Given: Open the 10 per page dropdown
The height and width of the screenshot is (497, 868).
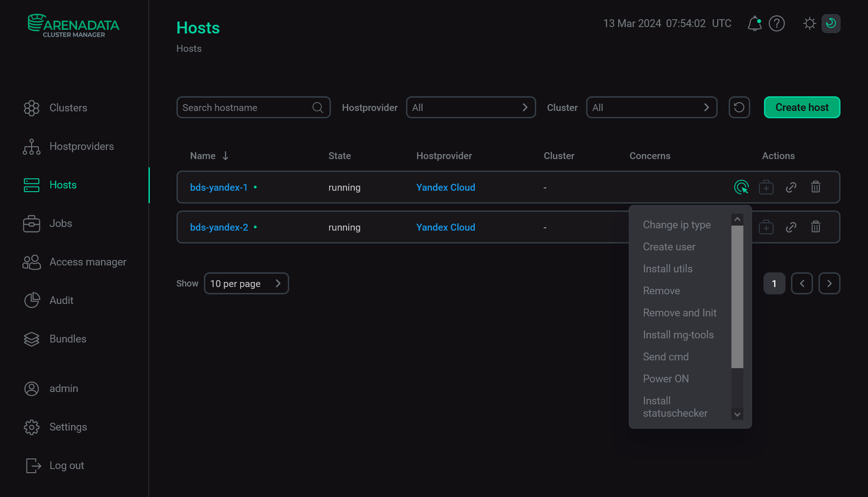Looking at the screenshot, I should [247, 283].
